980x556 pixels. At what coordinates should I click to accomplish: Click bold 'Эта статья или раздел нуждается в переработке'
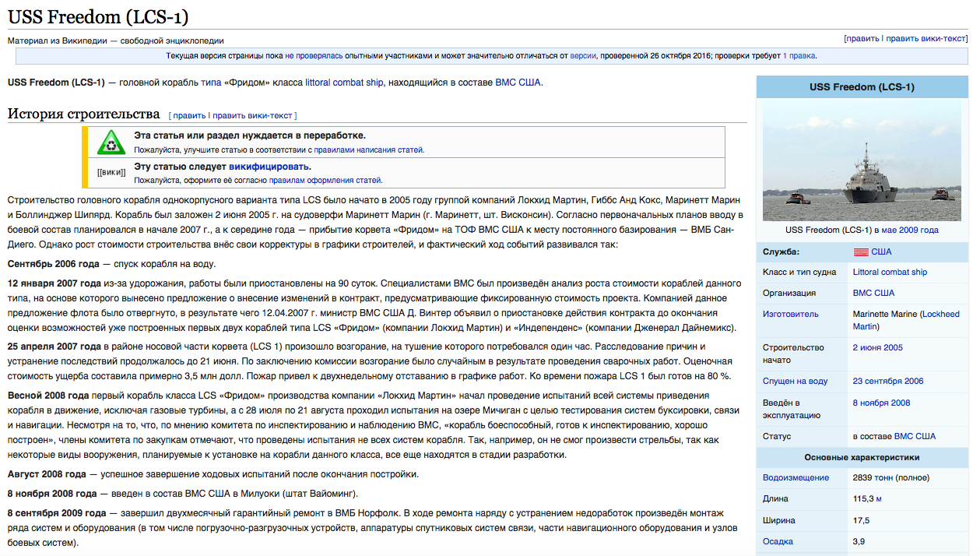tap(250, 135)
